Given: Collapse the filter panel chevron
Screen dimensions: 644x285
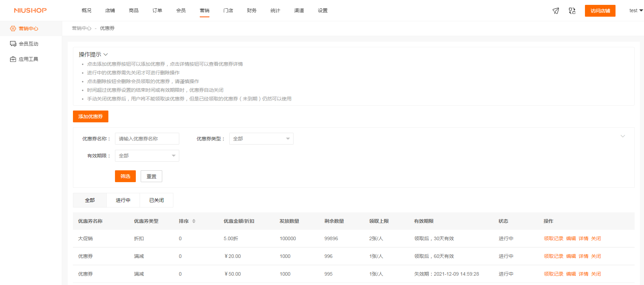Looking at the screenshot, I should [623, 136].
